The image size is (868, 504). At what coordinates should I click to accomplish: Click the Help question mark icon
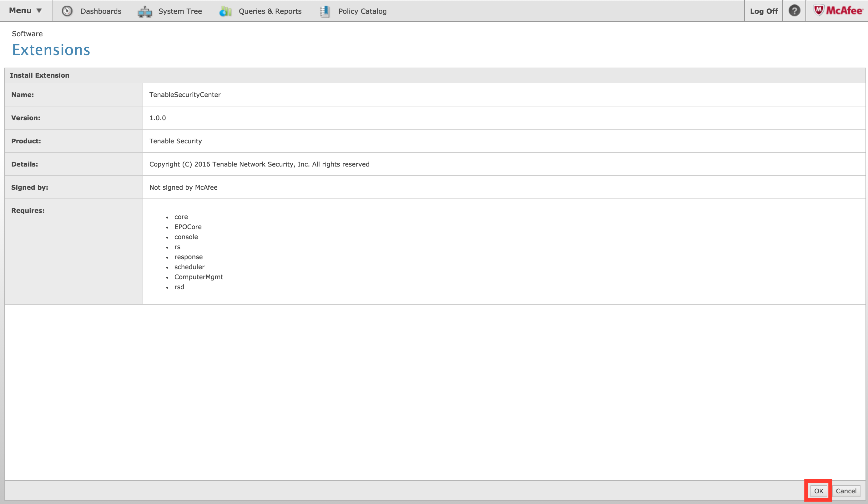pyautogui.click(x=794, y=11)
